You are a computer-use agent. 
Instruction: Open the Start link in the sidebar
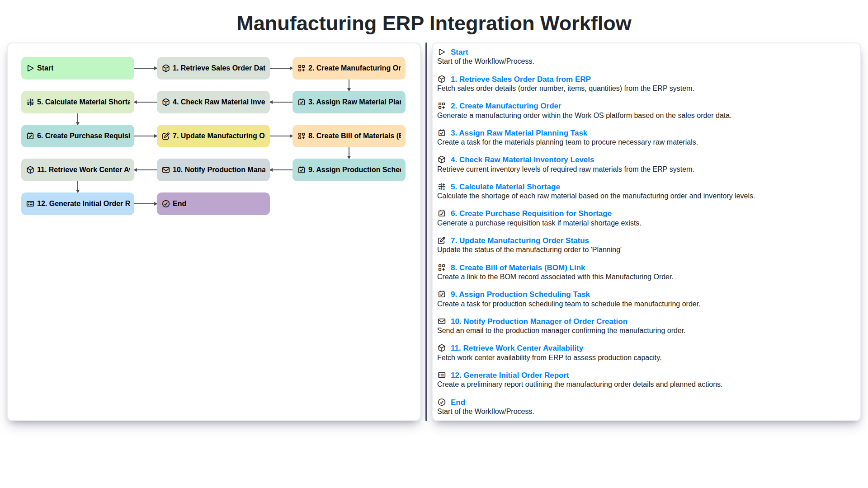coord(459,52)
